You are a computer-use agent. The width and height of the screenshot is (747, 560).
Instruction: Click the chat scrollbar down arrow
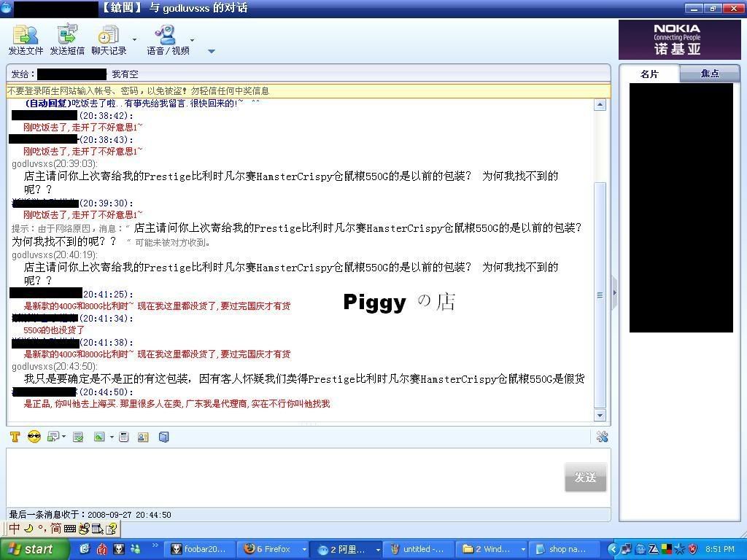coord(600,415)
